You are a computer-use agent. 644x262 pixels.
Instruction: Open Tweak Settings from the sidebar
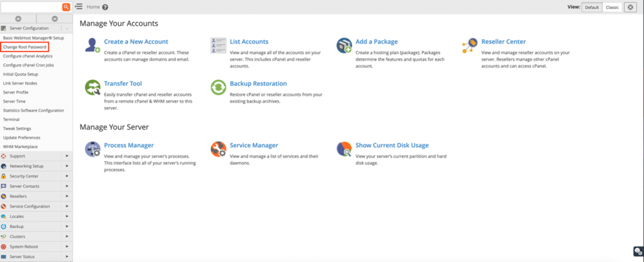[17, 128]
